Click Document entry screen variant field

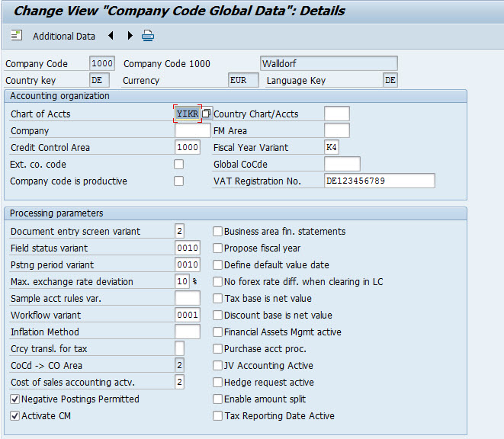179,231
